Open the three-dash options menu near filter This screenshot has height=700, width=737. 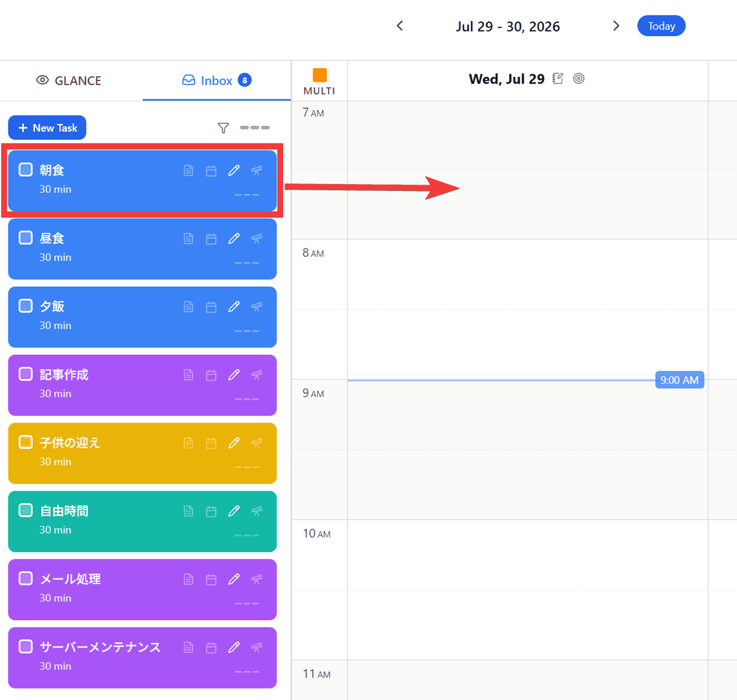tap(255, 128)
